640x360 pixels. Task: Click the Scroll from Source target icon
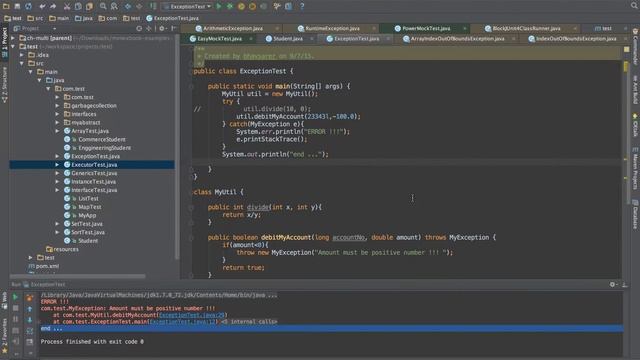tap(139, 28)
